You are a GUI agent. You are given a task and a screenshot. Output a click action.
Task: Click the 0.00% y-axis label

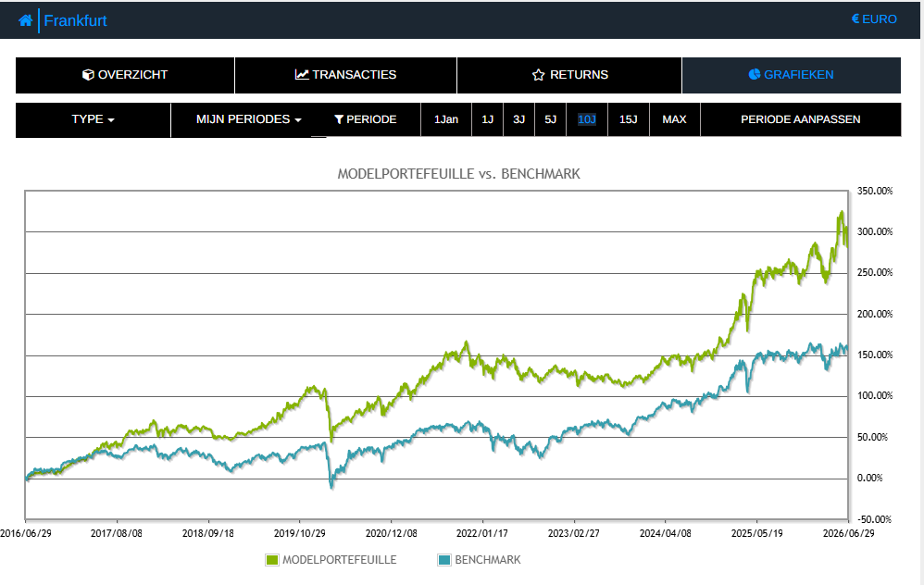point(869,478)
